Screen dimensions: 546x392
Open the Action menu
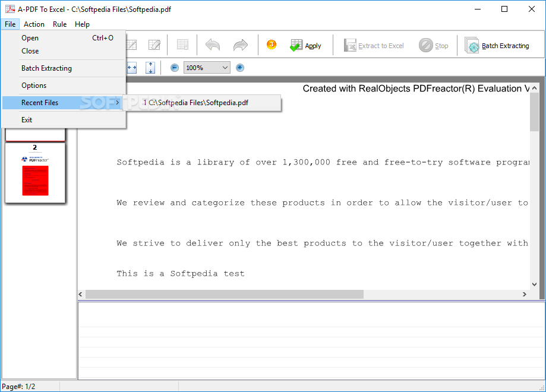tap(34, 24)
